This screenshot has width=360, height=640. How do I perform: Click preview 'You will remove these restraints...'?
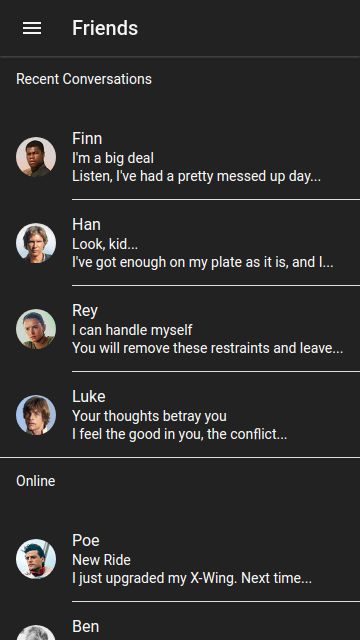pyautogui.click(x=207, y=348)
